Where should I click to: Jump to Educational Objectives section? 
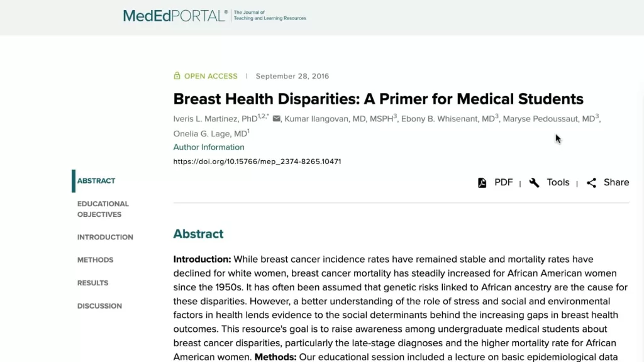tap(103, 209)
